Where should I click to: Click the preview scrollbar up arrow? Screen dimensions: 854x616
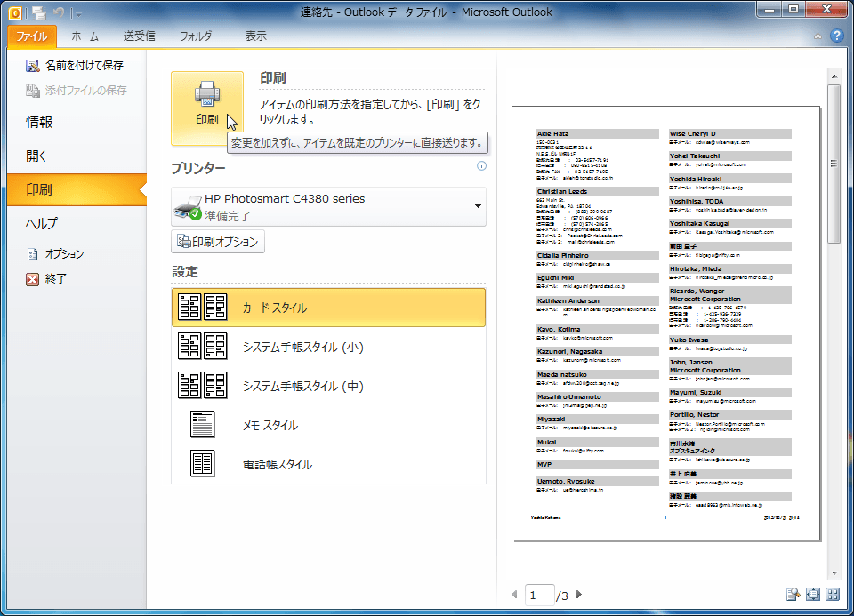pyautogui.click(x=834, y=76)
